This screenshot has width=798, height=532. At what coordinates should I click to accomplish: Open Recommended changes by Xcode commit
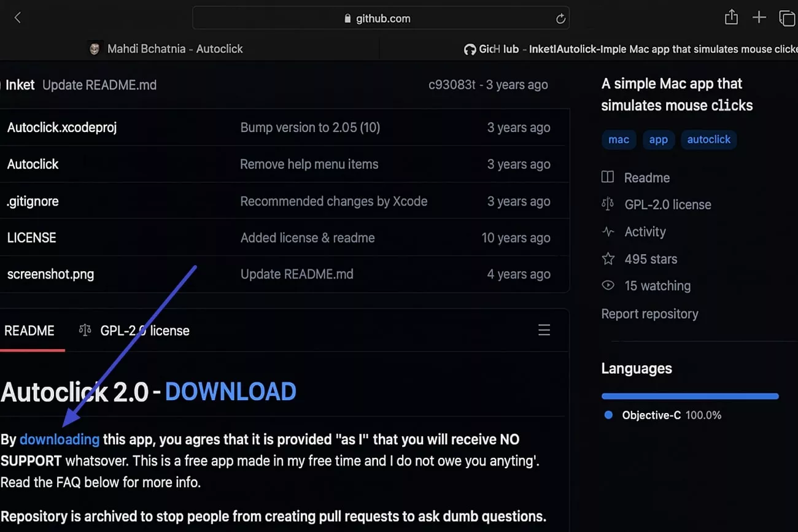334,201
